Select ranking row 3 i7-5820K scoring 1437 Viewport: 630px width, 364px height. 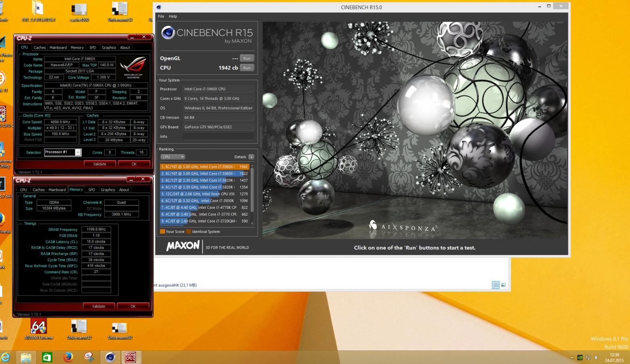pos(204,180)
